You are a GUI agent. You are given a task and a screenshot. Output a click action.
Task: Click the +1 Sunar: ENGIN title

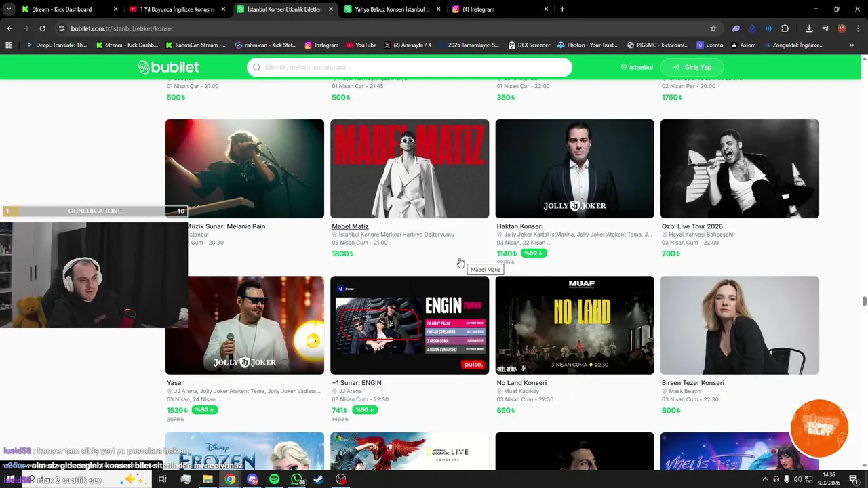[357, 383]
